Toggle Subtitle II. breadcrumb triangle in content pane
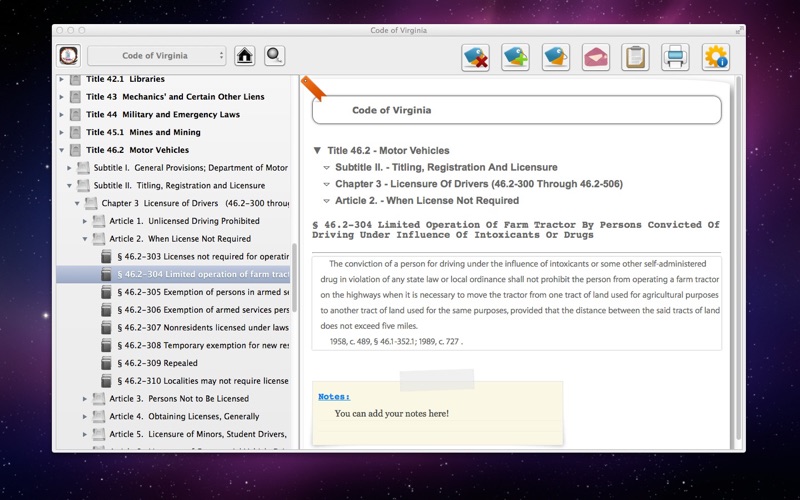The width and height of the screenshot is (800, 500). [x=327, y=168]
